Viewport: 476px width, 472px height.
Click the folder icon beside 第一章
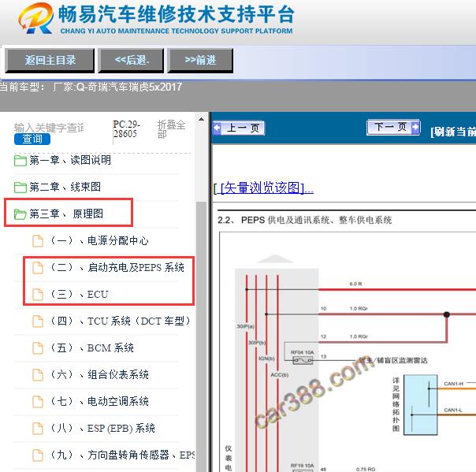tap(20, 161)
